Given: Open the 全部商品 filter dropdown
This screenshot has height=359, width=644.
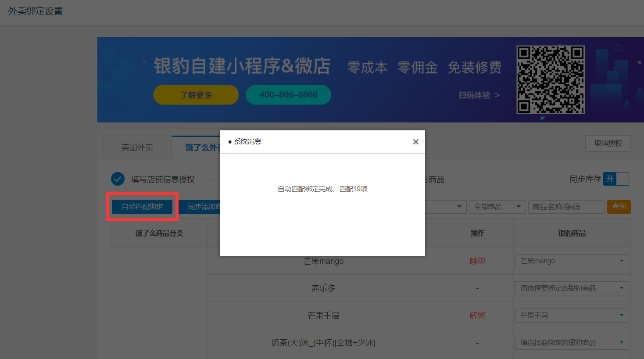Looking at the screenshot, I should 497,207.
